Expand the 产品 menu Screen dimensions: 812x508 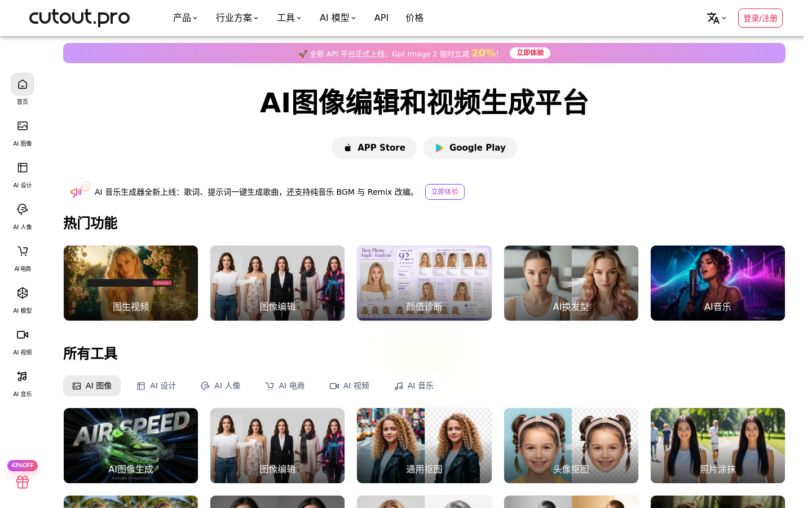click(185, 18)
